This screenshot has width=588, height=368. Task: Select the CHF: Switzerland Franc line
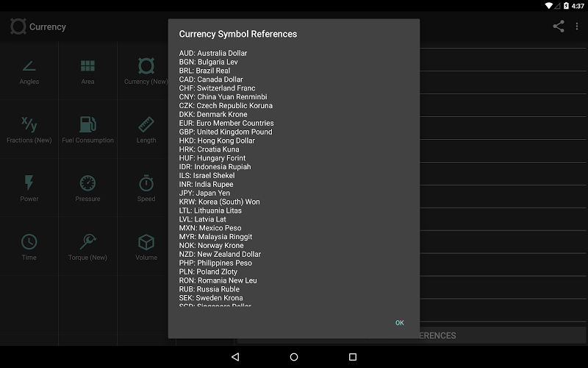click(x=217, y=88)
